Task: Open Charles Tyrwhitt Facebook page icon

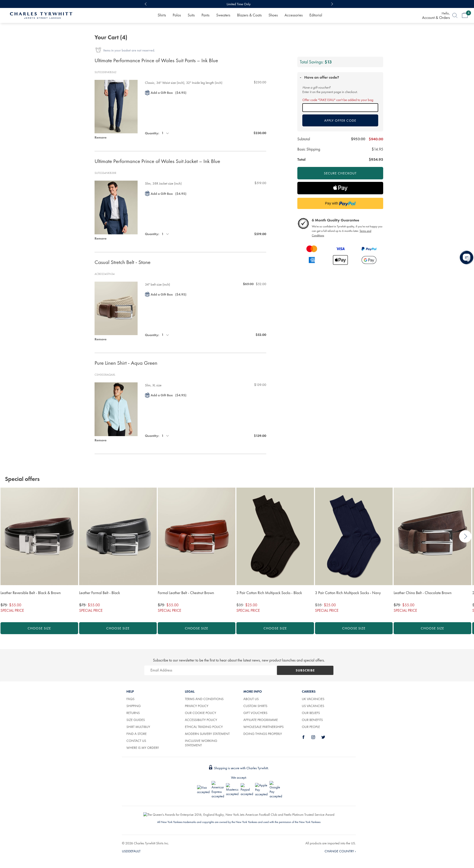Action: pos(303,737)
